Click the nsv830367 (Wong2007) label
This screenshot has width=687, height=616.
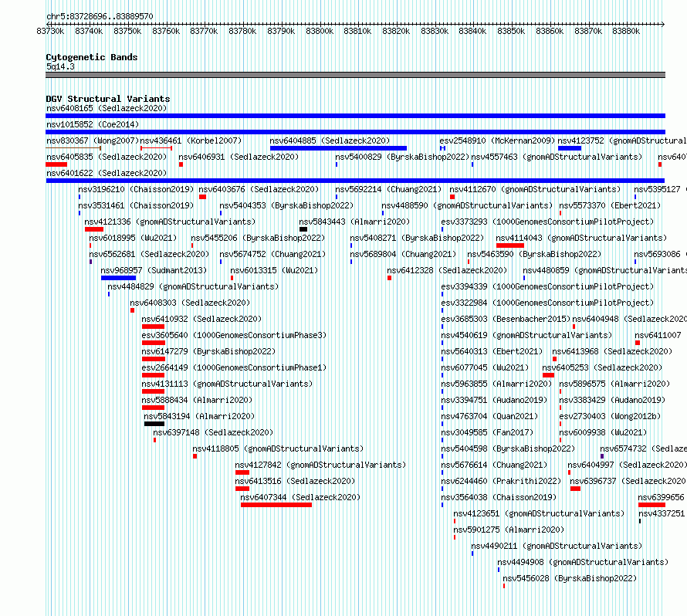(x=93, y=140)
